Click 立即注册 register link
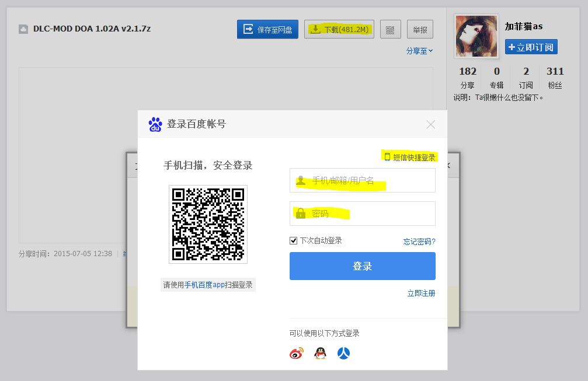The width and height of the screenshot is (588, 381). pos(421,293)
